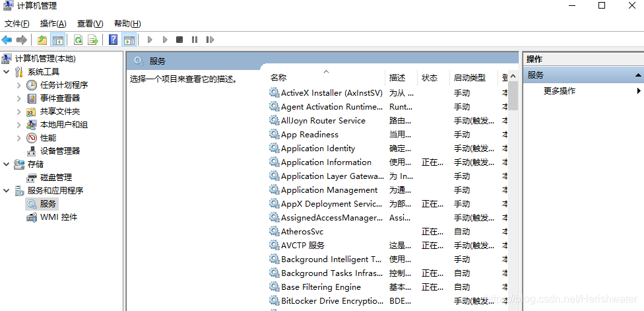
Task: Select 任务计划程序 in the tree
Action: [x=63, y=85]
